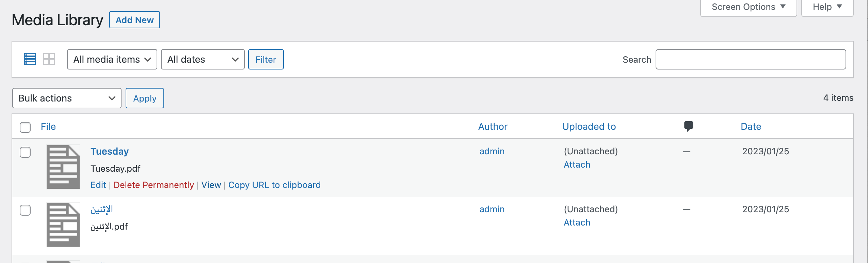Sort by comments bubble icon column
The width and height of the screenshot is (868, 263).
(x=688, y=126)
